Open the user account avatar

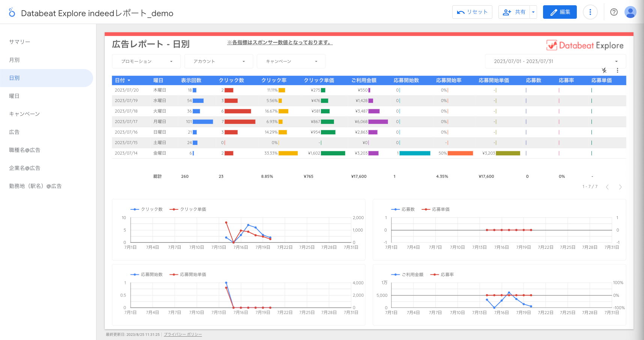630,12
